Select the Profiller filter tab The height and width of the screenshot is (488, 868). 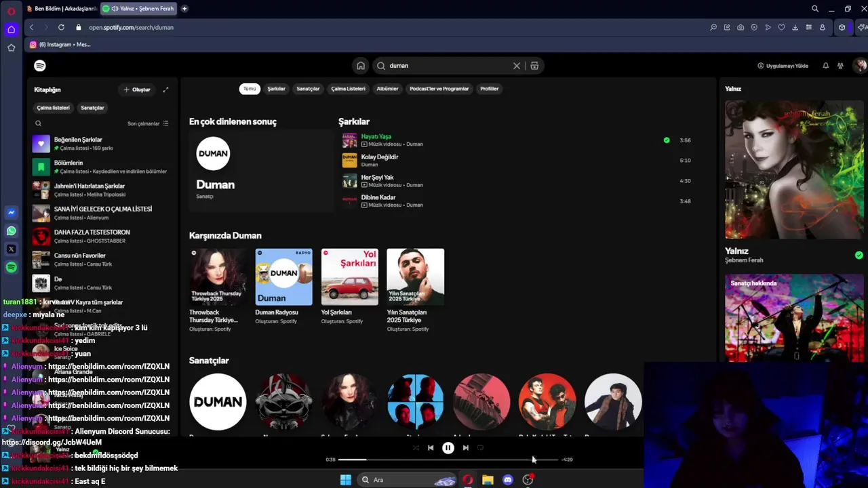pos(490,89)
